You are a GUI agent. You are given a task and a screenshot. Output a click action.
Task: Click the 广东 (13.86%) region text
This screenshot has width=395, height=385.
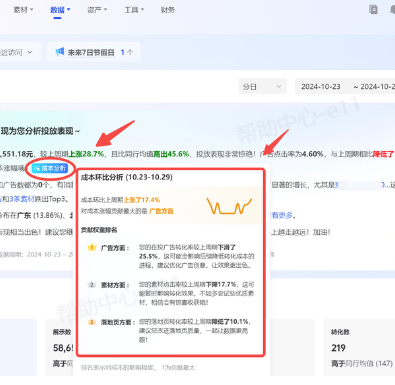click(x=40, y=215)
